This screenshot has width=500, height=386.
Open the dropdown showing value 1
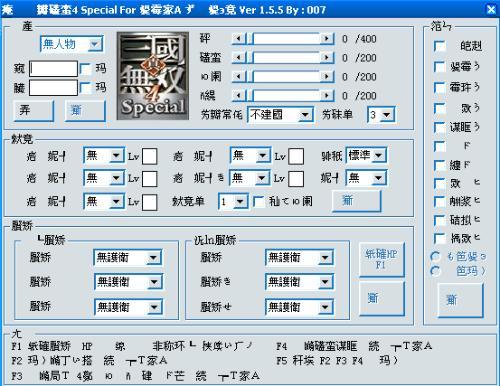click(x=233, y=201)
